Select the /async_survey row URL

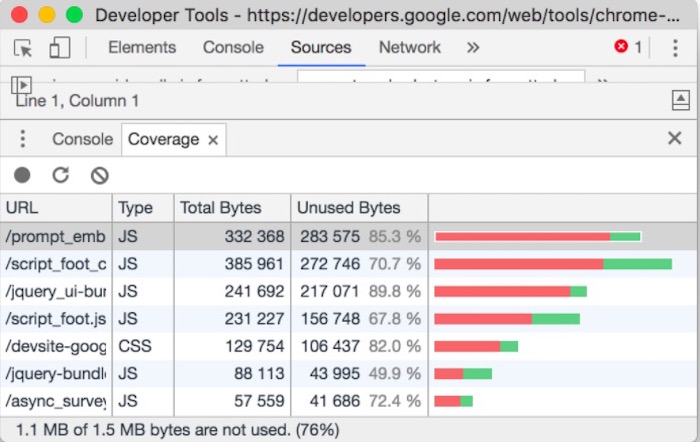(55, 401)
